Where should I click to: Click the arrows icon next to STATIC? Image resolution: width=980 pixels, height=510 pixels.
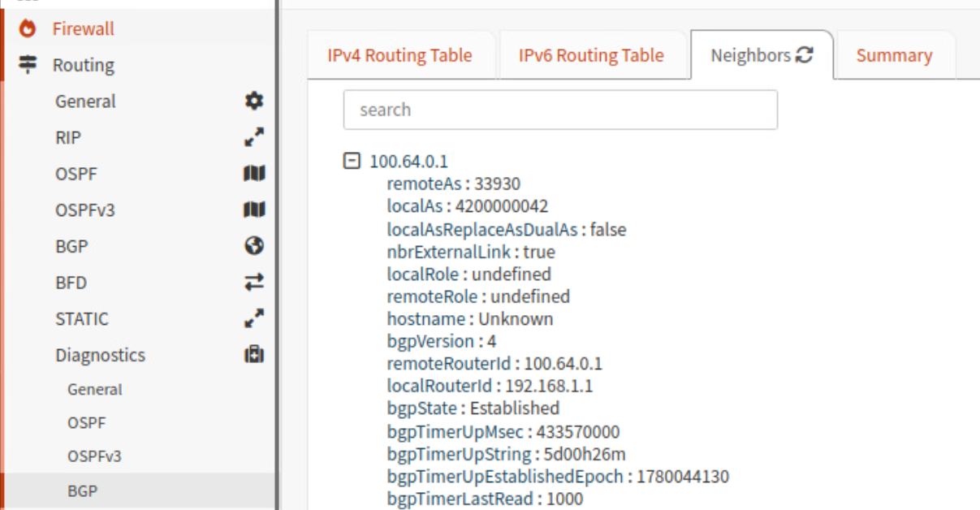254,318
